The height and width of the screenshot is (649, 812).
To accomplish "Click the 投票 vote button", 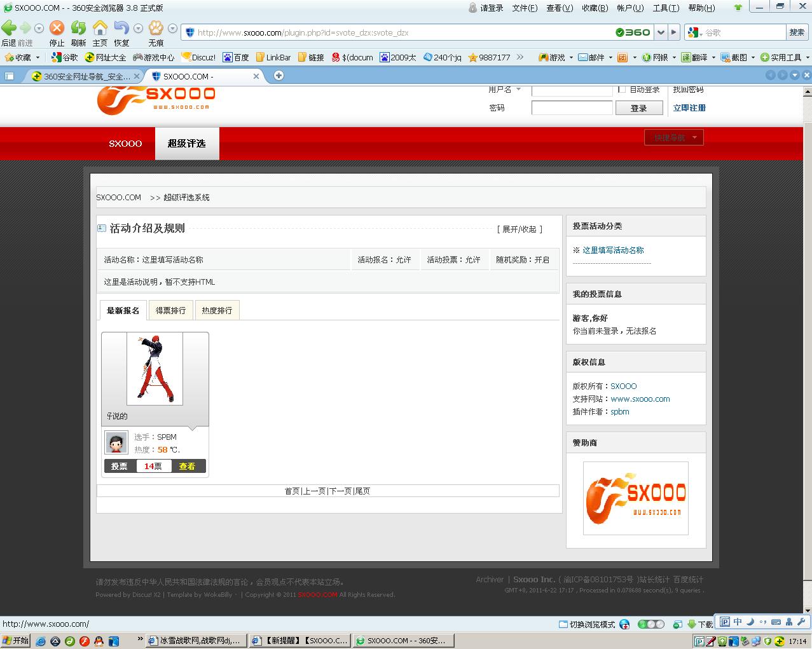I will click(x=120, y=466).
